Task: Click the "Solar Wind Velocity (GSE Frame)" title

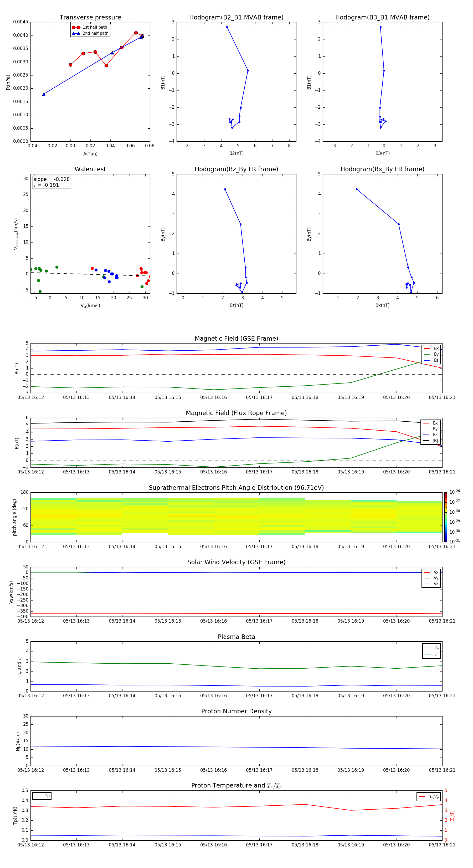Action: [x=236, y=562]
